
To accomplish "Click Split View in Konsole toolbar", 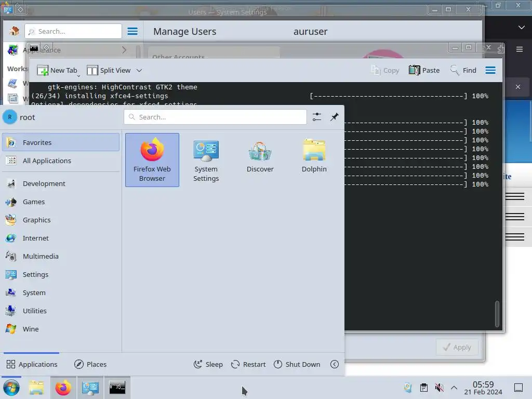I will [x=109, y=70].
